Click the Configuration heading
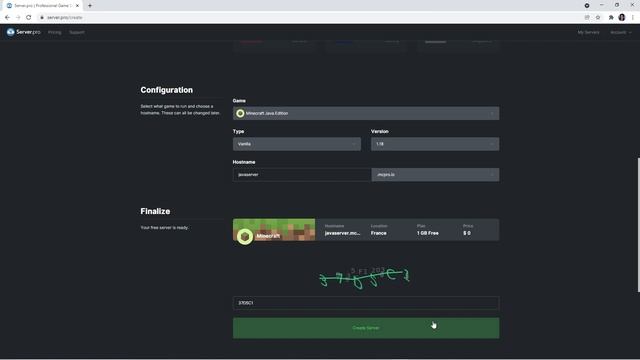Image resolution: width=640 pixels, height=360 pixels. 167,90
